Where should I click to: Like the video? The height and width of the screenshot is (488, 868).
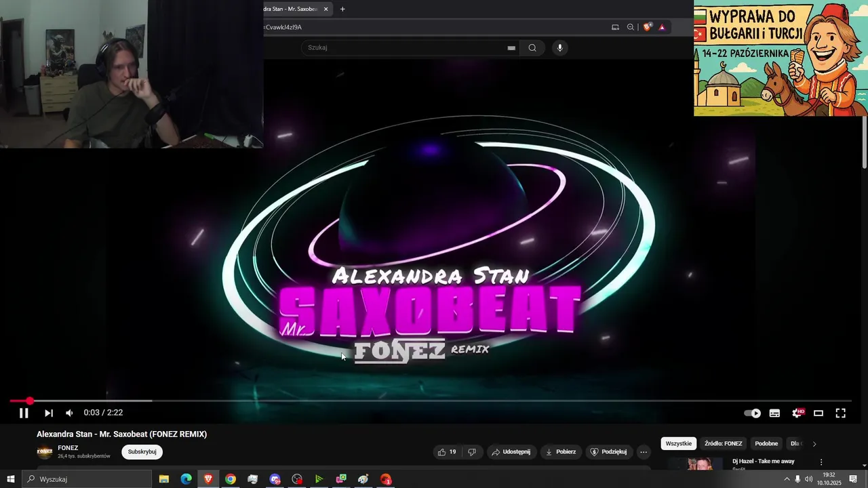tap(447, 452)
